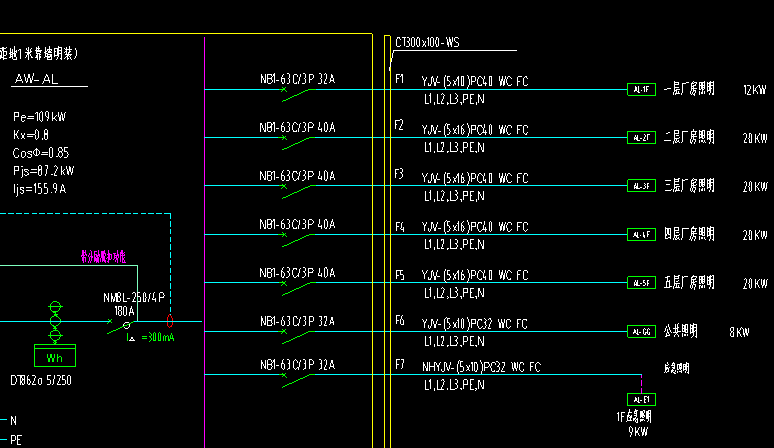Select the magenta vertical busbar line
This screenshot has width=774, height=448.
[204, 242]
